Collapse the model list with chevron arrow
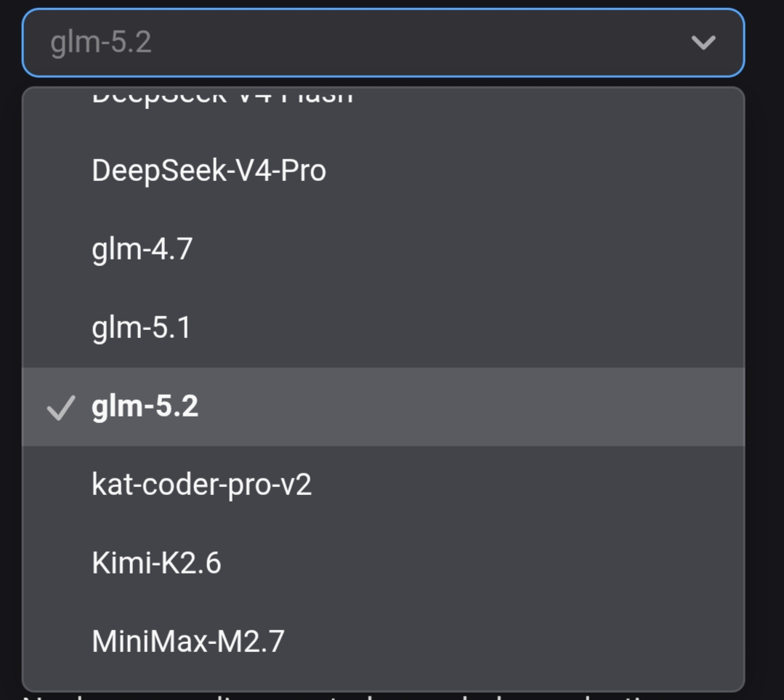The height and width of the screenshot is (700, 784). point(703,43)
